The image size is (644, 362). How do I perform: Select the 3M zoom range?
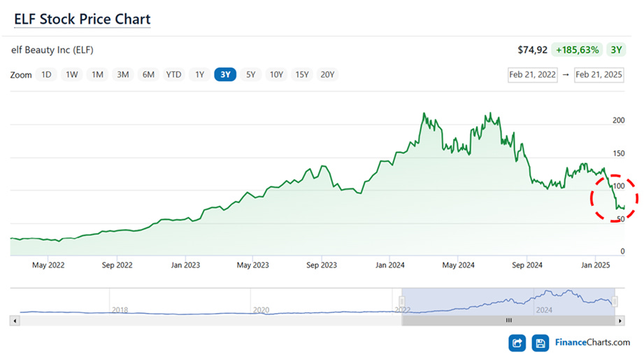[123, 74]
